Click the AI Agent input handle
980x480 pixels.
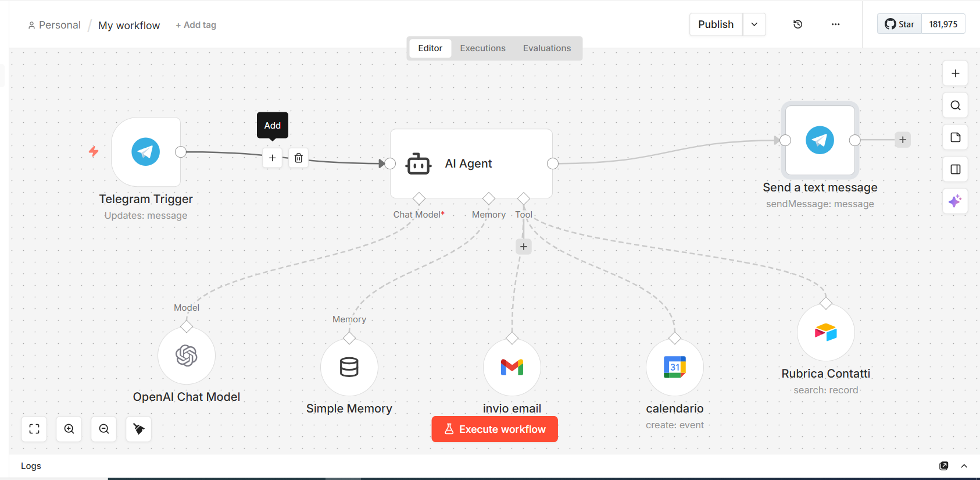click(390, 163)
